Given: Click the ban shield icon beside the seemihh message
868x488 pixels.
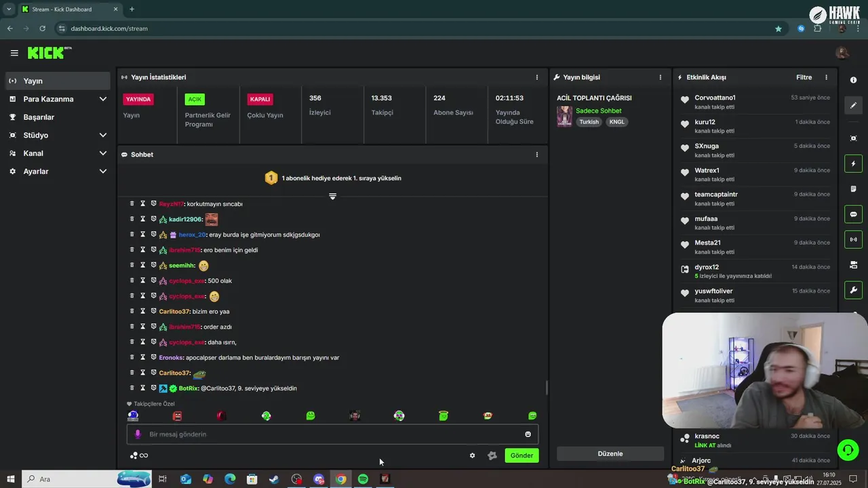Looking at the screenshot, I should coord(154,265).
